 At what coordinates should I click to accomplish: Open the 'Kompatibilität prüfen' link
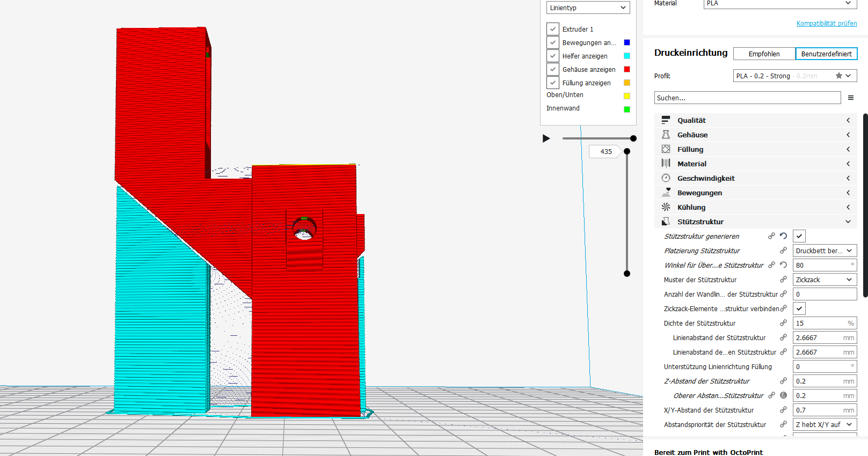click(x=827, y=24)
